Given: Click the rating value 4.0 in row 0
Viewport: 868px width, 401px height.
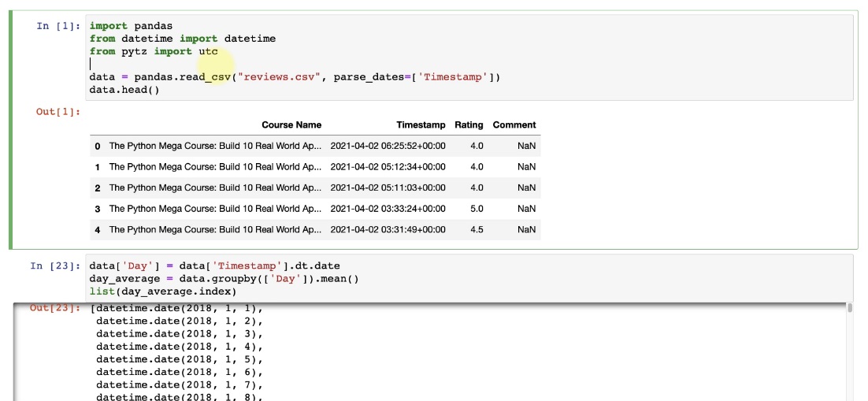Looking at the screenshot, I should (476, 147).
